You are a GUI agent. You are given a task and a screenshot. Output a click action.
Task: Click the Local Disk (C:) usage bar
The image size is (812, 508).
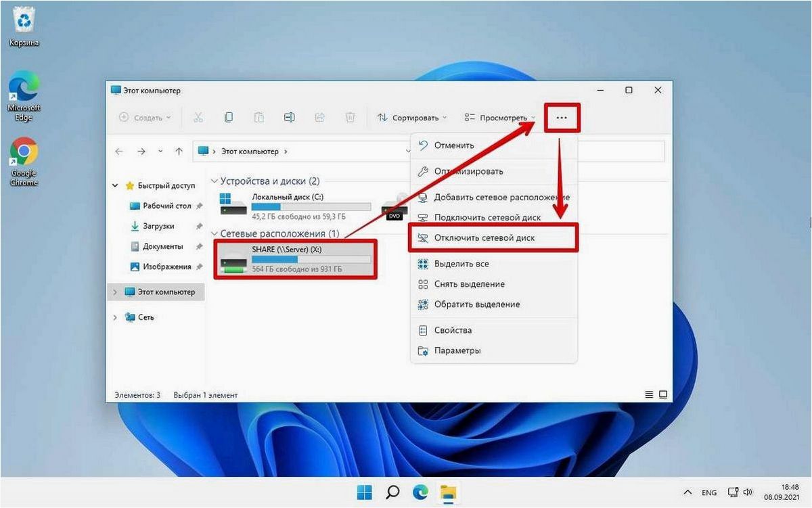coord(311,206)
